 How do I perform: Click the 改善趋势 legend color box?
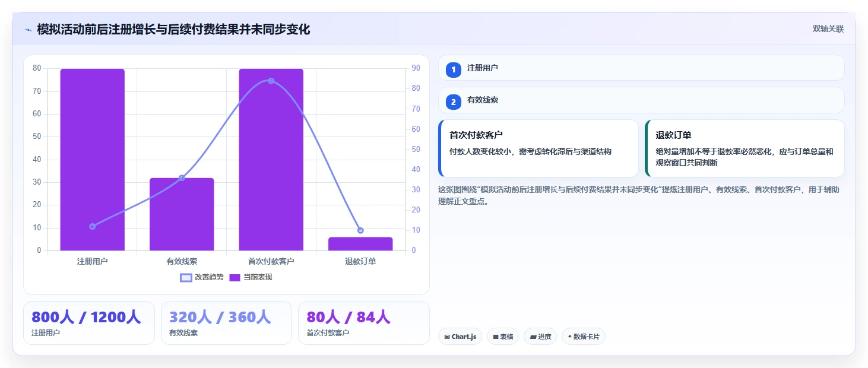tap(186, 277)
